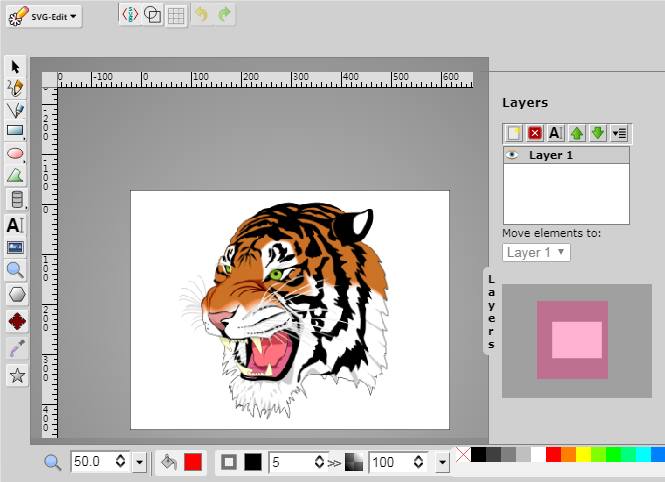Image resolution: width=665 pixels, height=482 pixels.
Task: Click the red fill color swatch
Action: tap(193, 462)
